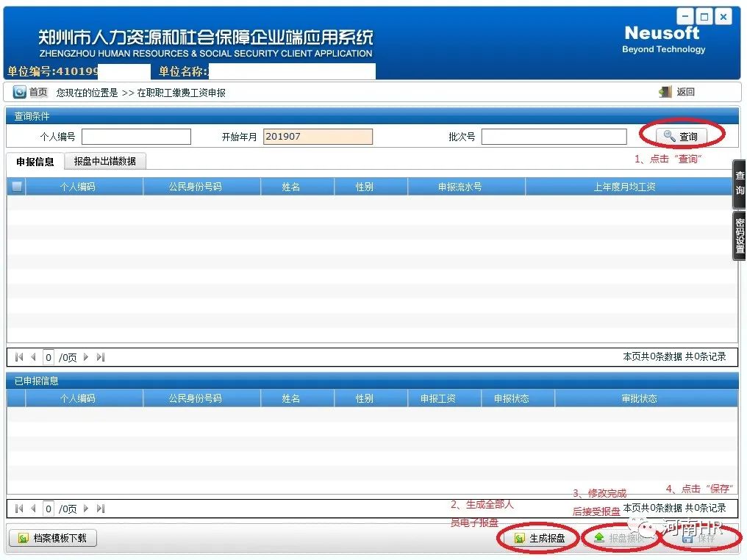Click the 首页 home icon

click(19, 92)
